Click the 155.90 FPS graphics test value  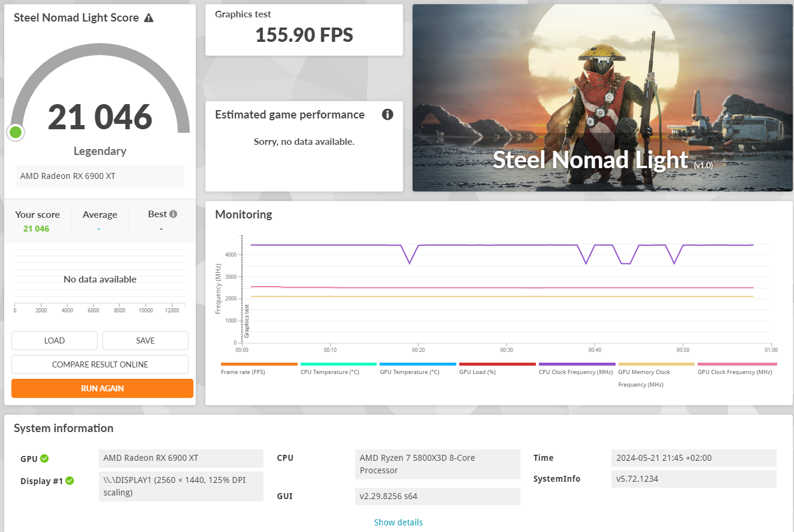coord(304,35)
